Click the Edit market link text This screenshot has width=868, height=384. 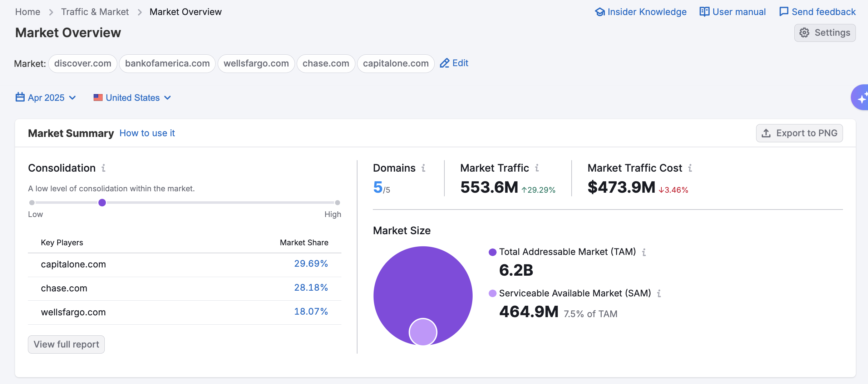pyautogui.click(x=460, y=63)
